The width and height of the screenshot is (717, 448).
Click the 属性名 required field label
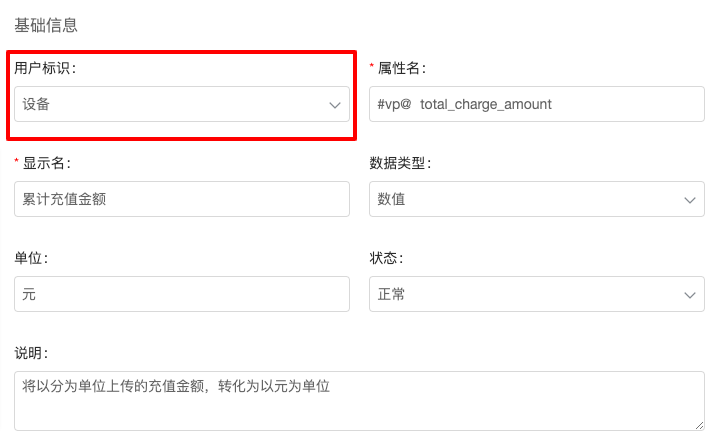click(402, 68)
